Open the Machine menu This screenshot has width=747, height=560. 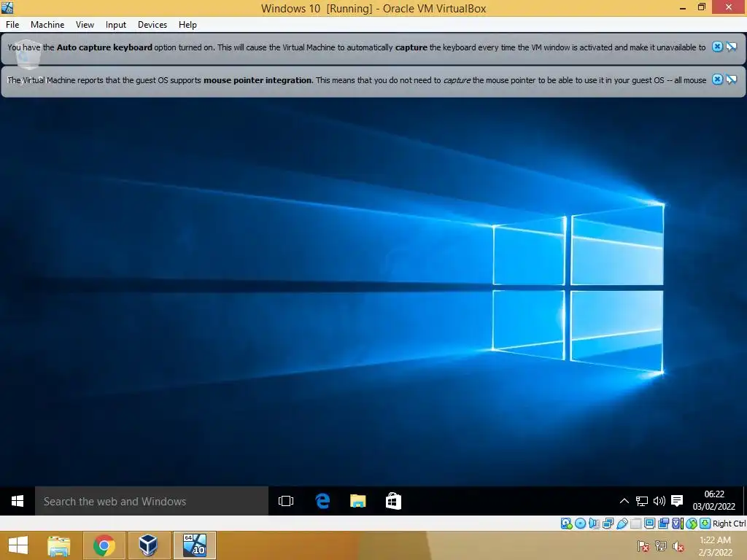tap(47, 25)
